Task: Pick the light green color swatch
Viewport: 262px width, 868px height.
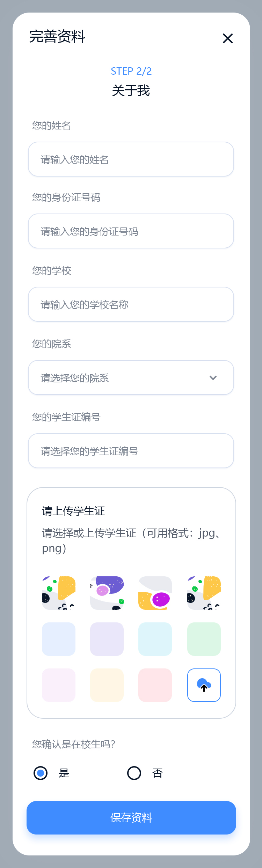Action: pyautogui.click(x=204, y=639)
